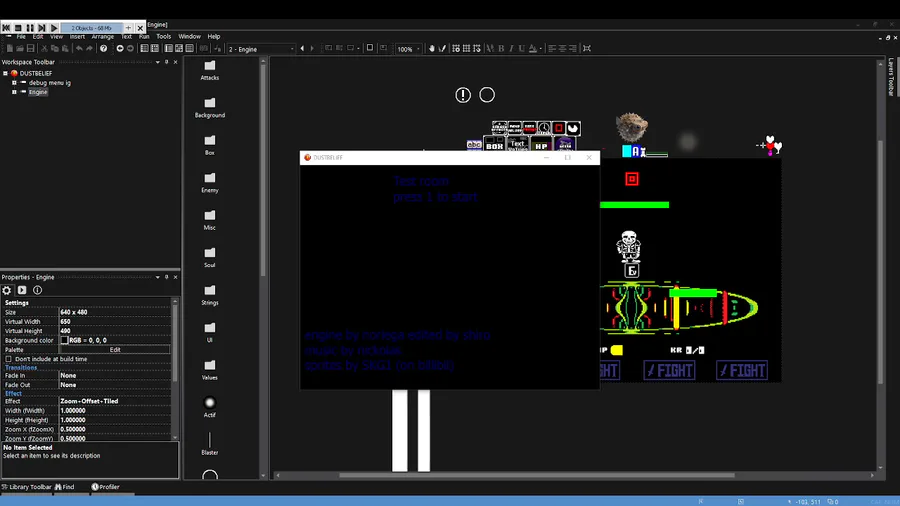The height and width of the screenshot is (506, 900).
Task: Open Properties panel options dropdown arrow
Action: tap(158, 277)
